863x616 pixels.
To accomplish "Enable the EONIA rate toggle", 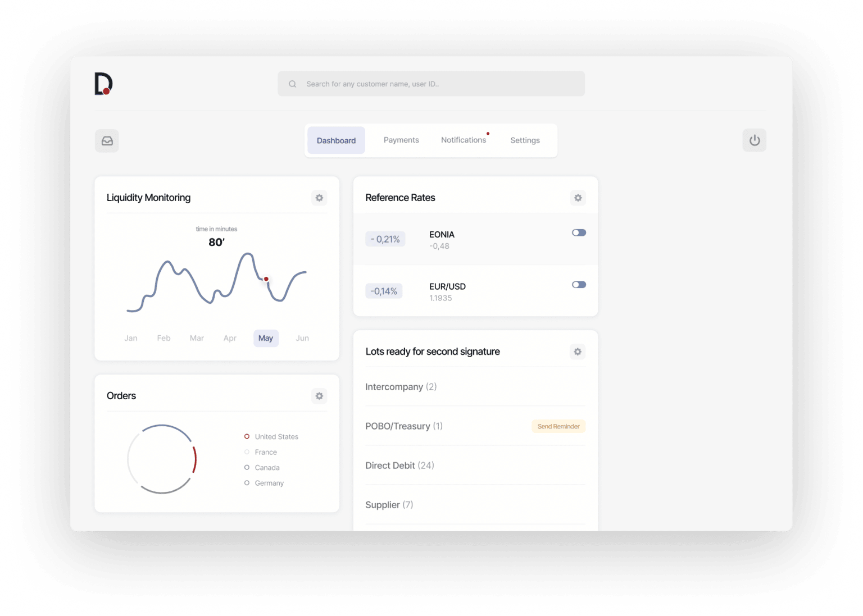I will [x=578, y=232].
